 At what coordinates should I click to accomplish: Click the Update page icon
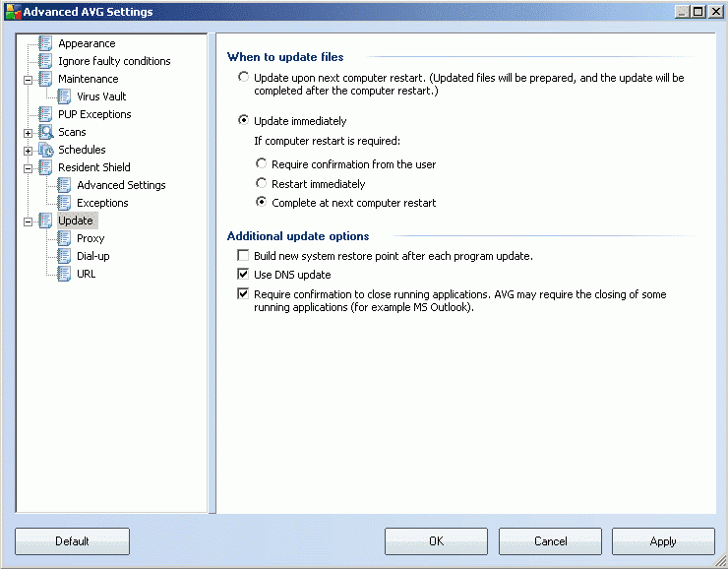click(x=45, y=221)
